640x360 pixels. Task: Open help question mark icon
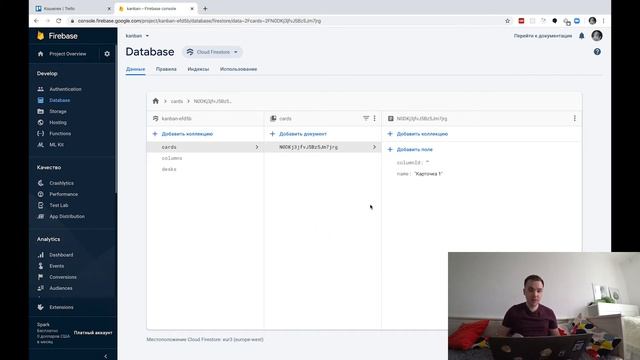[x=597, y=52]
